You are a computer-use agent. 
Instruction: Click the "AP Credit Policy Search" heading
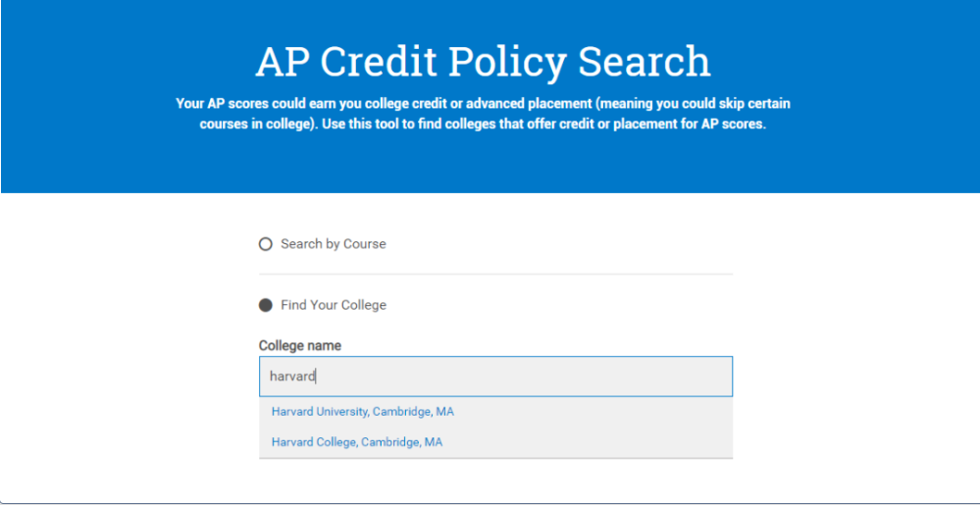483,62
